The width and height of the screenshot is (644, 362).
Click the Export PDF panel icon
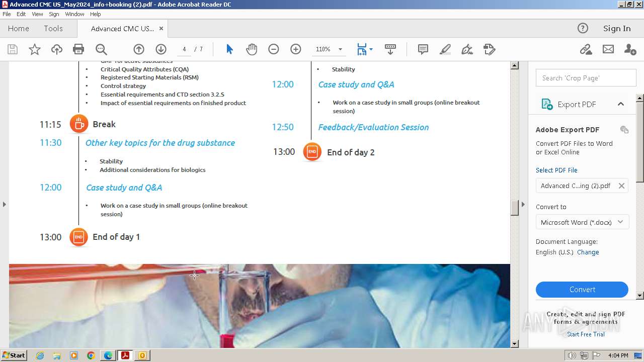point(547,104)
